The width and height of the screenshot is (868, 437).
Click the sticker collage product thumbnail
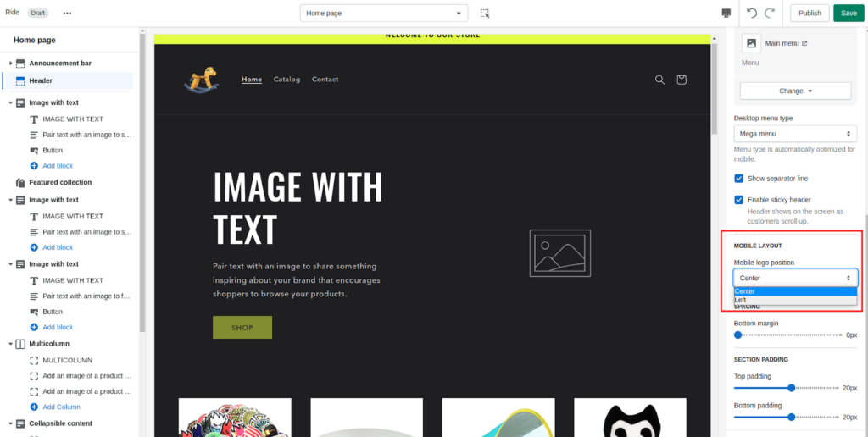pyautogui.click(x=235, y=418)
